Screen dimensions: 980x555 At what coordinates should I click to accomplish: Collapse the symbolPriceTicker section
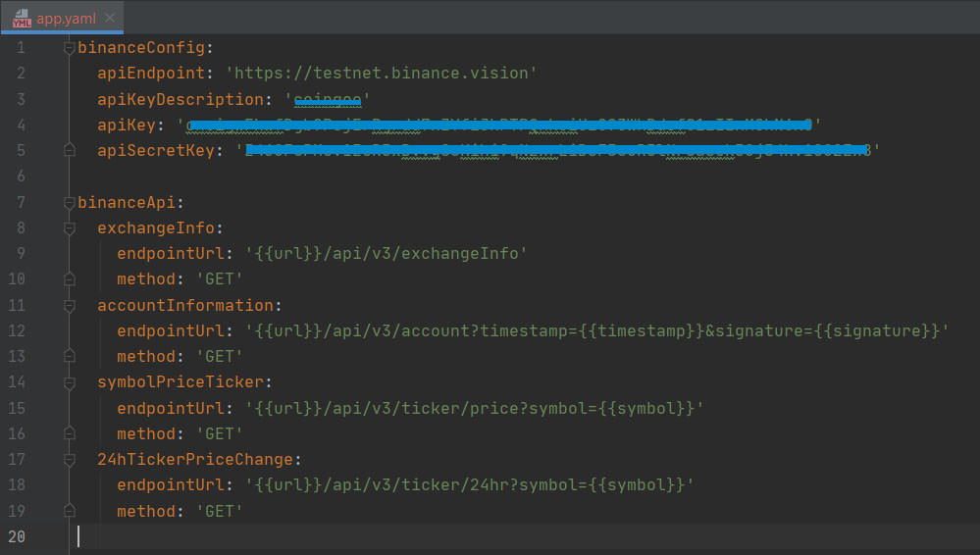tap(70, 382)
